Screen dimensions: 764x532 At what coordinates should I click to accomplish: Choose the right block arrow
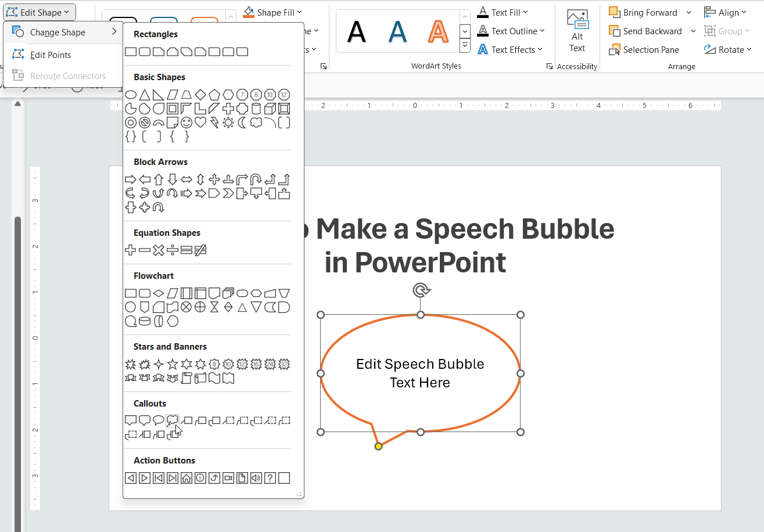click(x=131, y=179)
